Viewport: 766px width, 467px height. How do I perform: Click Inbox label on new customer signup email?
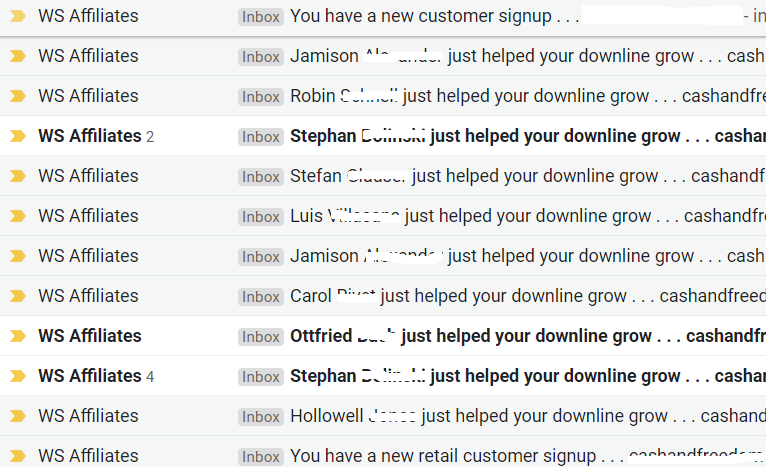[x=261, y=17]
